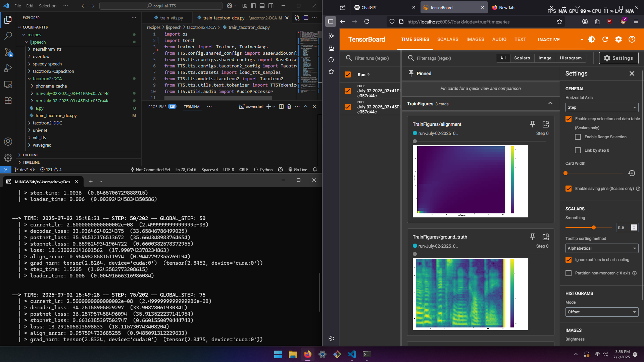Reset card width to default
The image size is (644, 362).
pyautogui.click(x=632, y=173)
